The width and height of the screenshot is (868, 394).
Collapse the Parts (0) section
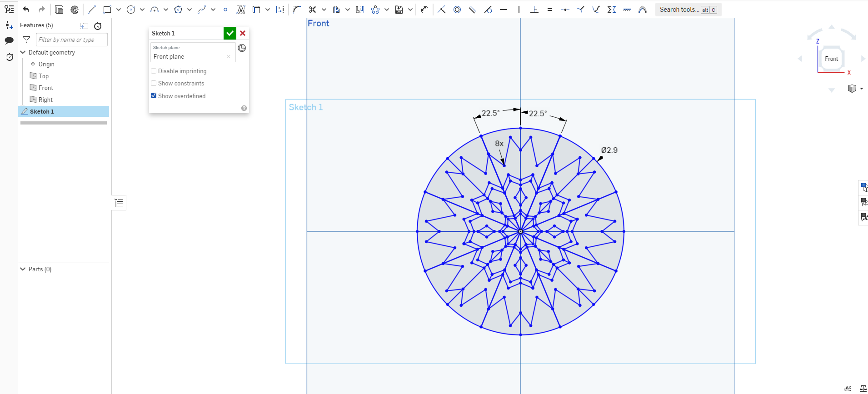tap(23, 269)
